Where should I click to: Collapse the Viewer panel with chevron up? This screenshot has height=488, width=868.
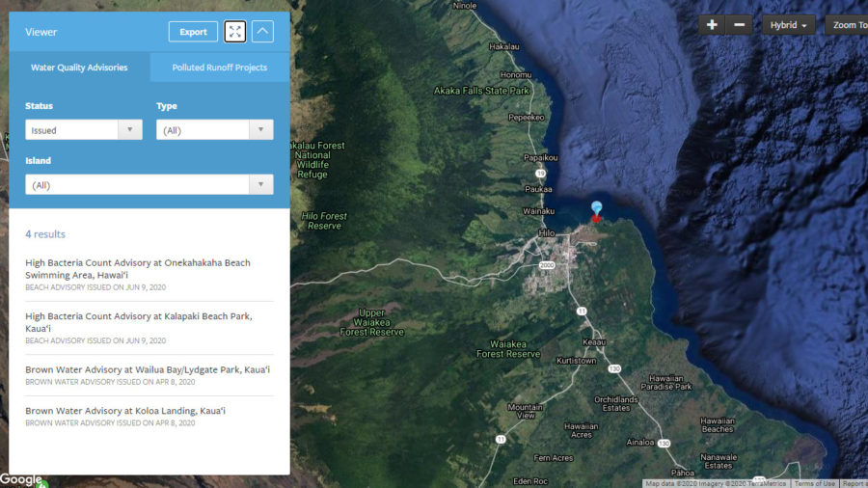pos(262,32)
